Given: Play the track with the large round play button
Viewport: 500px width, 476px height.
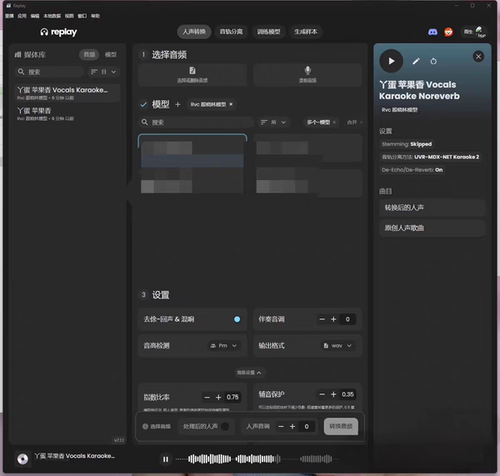Looking at the screenshot, I should (x=391, y=61).
